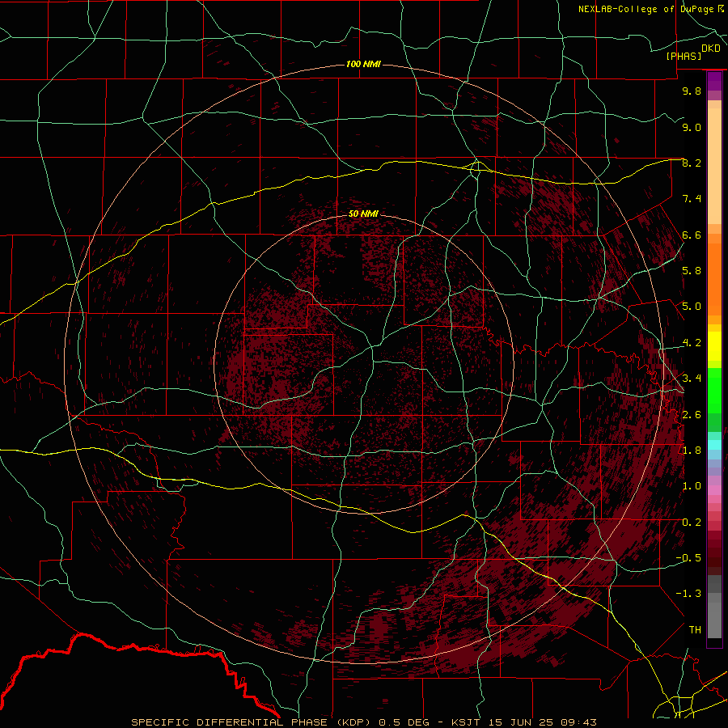Click the 2.6 value on the scale
728x728 pixels.
pos(692,415)
